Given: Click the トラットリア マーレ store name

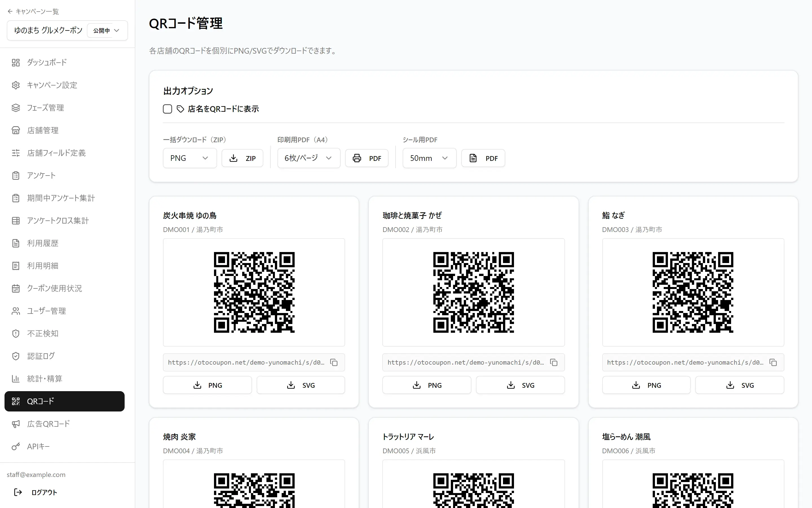Looking at the screenshot, I should click(408, 437).
